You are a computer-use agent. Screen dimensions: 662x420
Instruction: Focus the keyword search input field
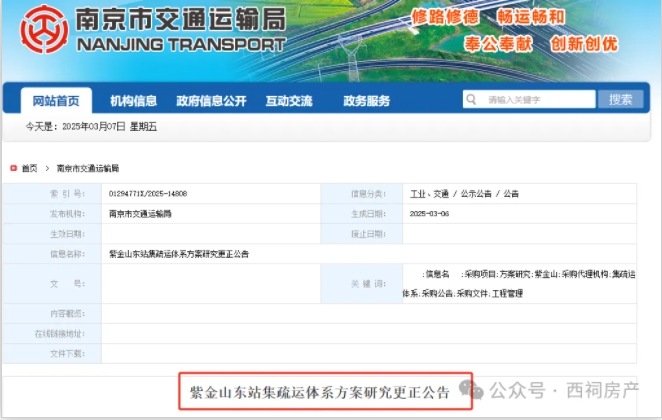pyautogui.click(x=535, y=100)
